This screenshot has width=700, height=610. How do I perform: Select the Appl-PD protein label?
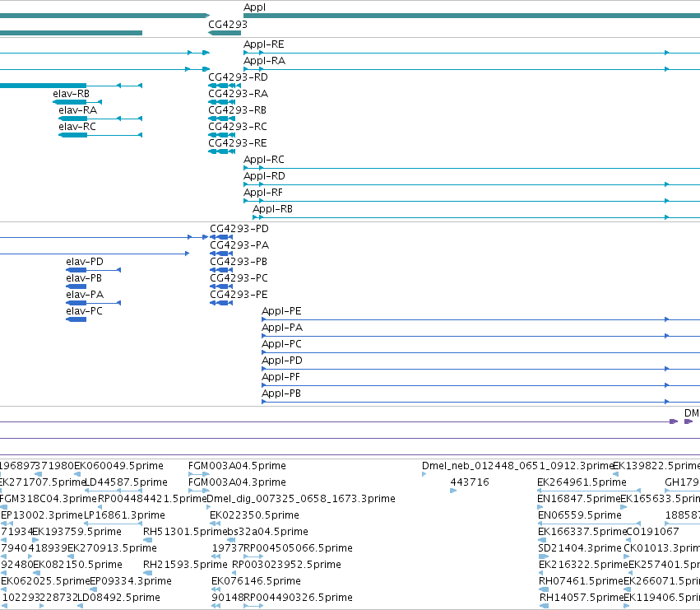pos(282,361)
